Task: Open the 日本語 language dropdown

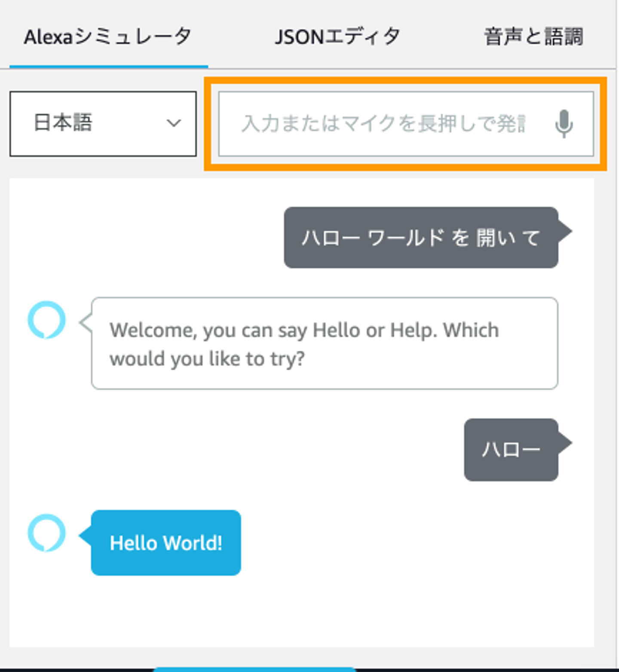Action: (x=103, y=123)
